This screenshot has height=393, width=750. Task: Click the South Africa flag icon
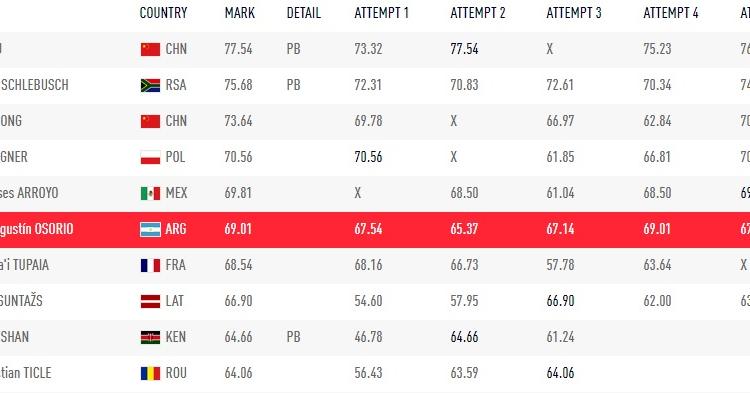pos(150,85)
